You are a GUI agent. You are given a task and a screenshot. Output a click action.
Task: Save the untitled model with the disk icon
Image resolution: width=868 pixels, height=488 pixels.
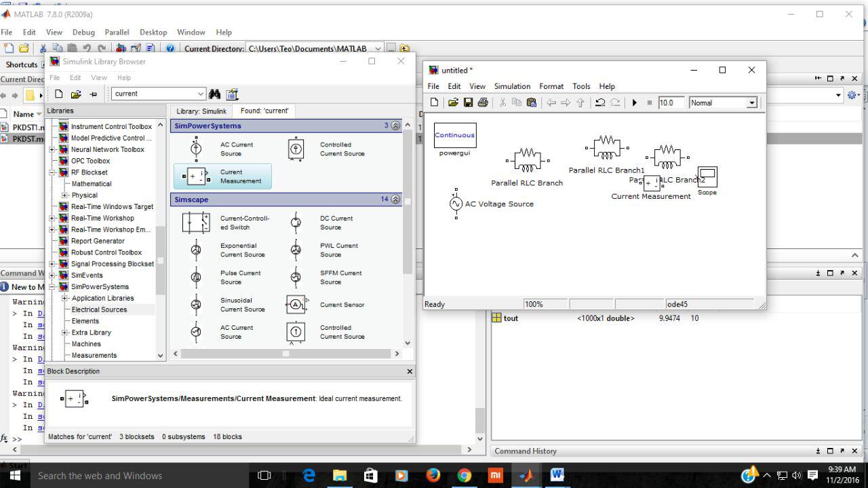(469, 102)
